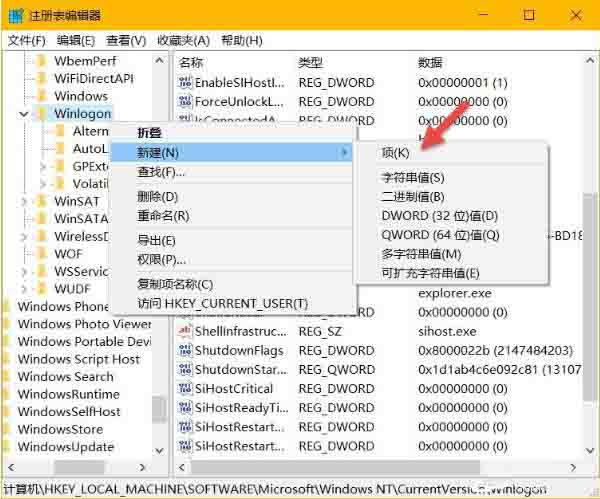Click the ShutdownStar... QWORD value icon
Image resolution: width=600 pixels, height=499 pixels.
tap(185, 370)
